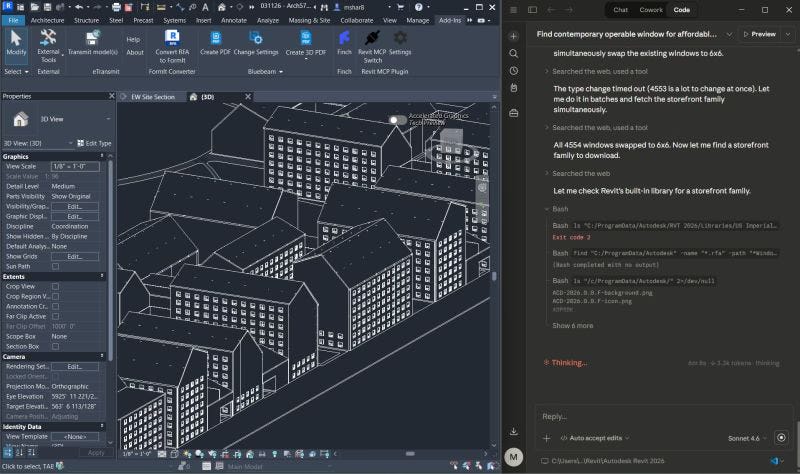Open the Auto accept edits mode dropdown
This screenshot has width=800, height=474.
click(x=595, y=438)
